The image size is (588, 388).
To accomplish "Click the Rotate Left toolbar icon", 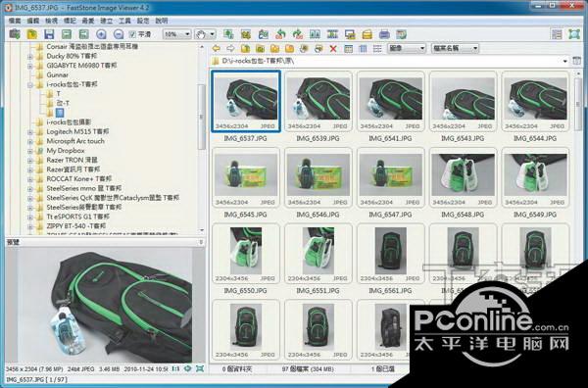I will (280, 34).
